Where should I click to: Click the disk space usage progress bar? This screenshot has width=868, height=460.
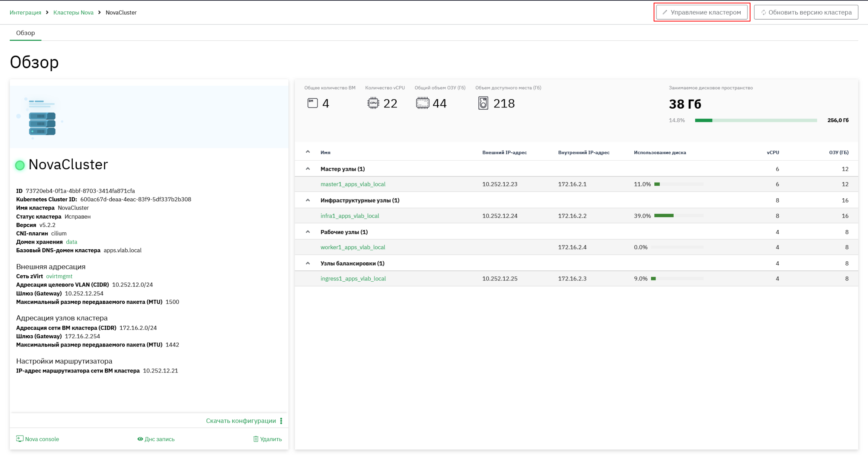[x=756, y=120]
